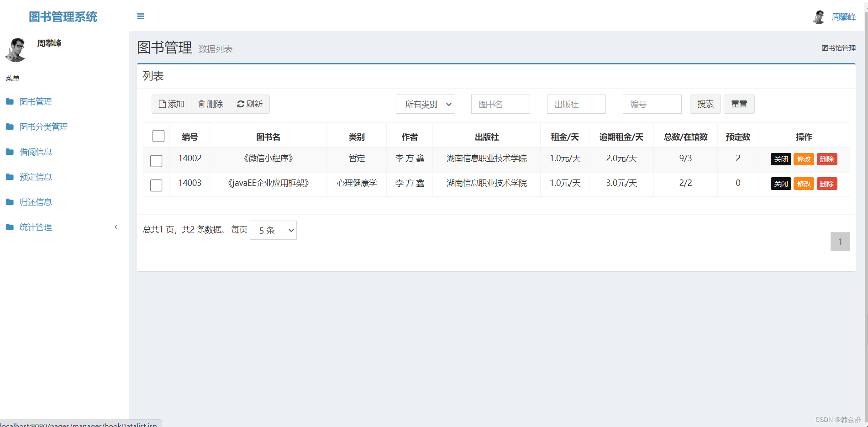Click the 归还信息 folder icon
The width and height of the screenshot is (868, 427).
(x=10, y=202)
